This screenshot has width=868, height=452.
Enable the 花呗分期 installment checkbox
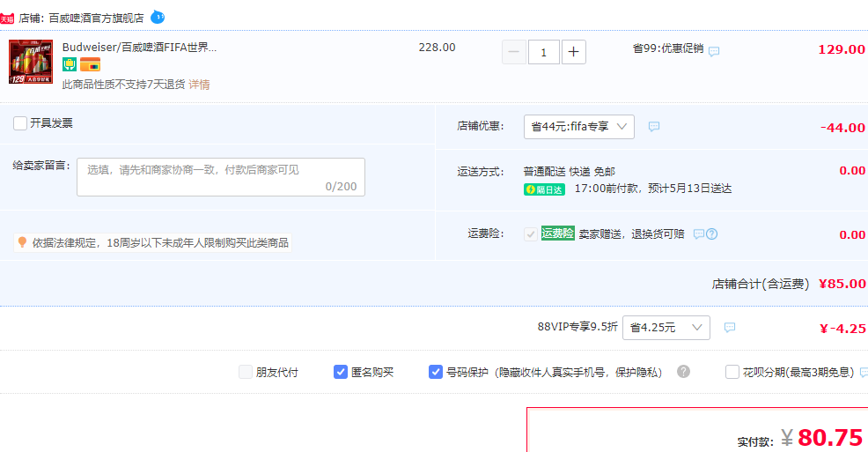tap(732, 372)
